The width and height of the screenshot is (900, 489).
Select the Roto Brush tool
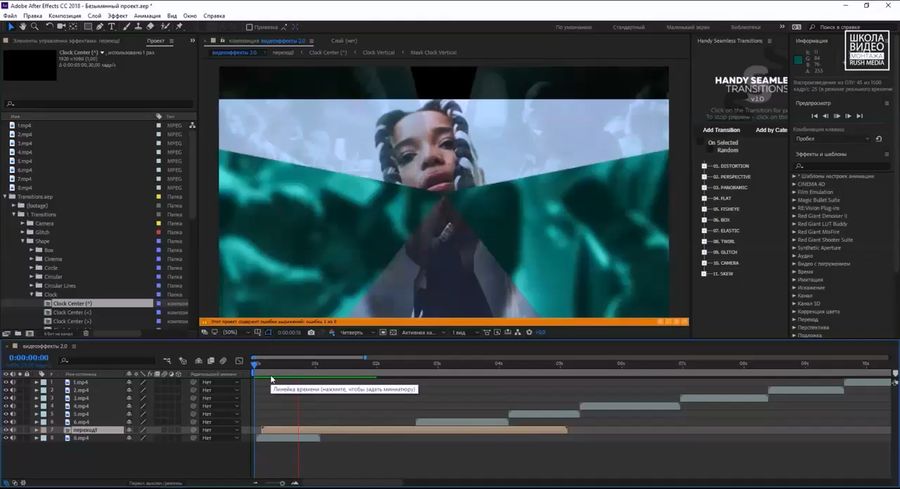pyautogui.click(x=165, y=26)
